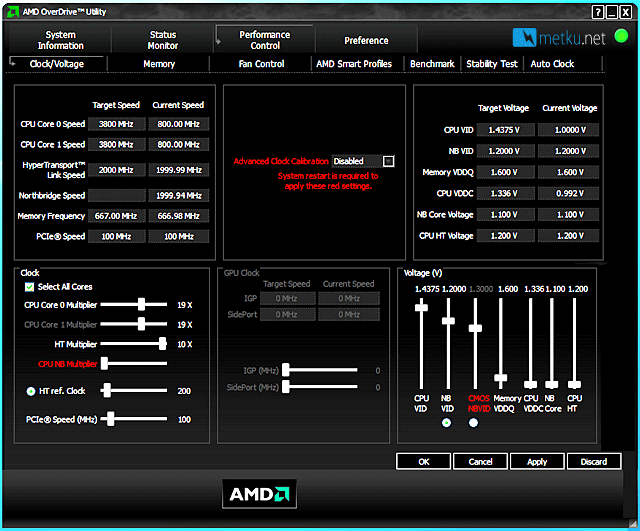Click the HT ref. Clock slider handle

[x=107, y=390]
